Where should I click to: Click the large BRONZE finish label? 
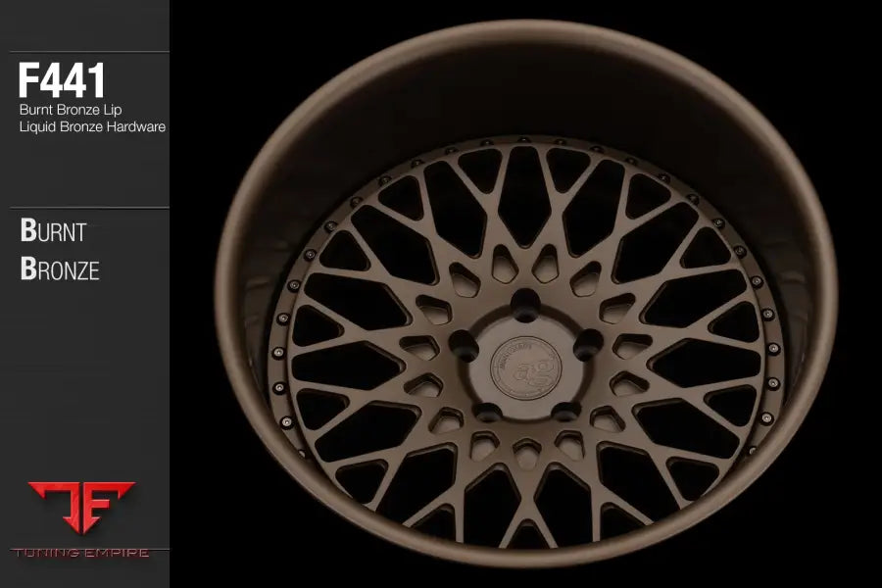[x=61, y=270]
